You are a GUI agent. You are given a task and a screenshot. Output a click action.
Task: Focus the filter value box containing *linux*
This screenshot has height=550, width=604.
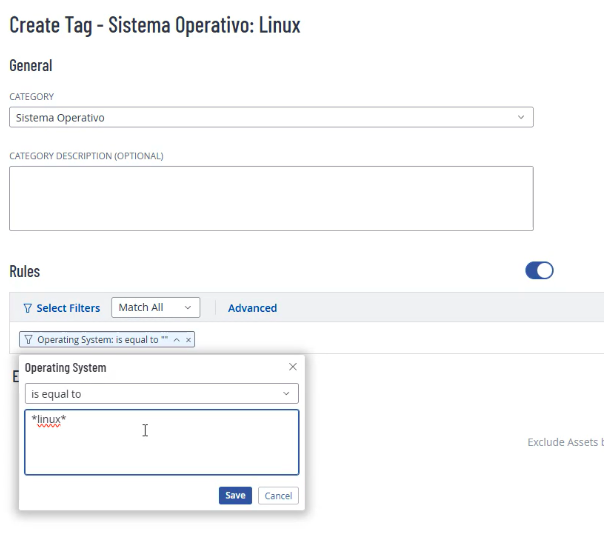161,442
